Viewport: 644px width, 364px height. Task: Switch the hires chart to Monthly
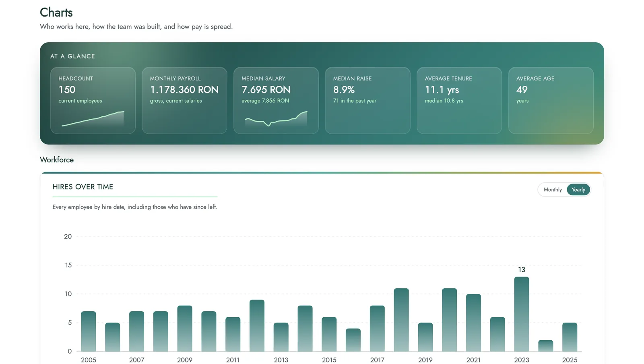(x=553, y=190)
